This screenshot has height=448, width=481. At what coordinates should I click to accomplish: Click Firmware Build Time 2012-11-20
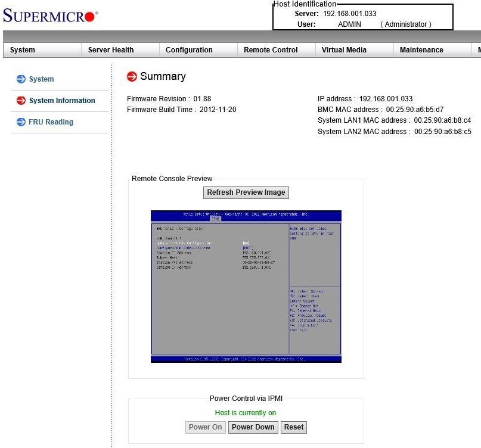pyautogui.click(x=218, y=110)
